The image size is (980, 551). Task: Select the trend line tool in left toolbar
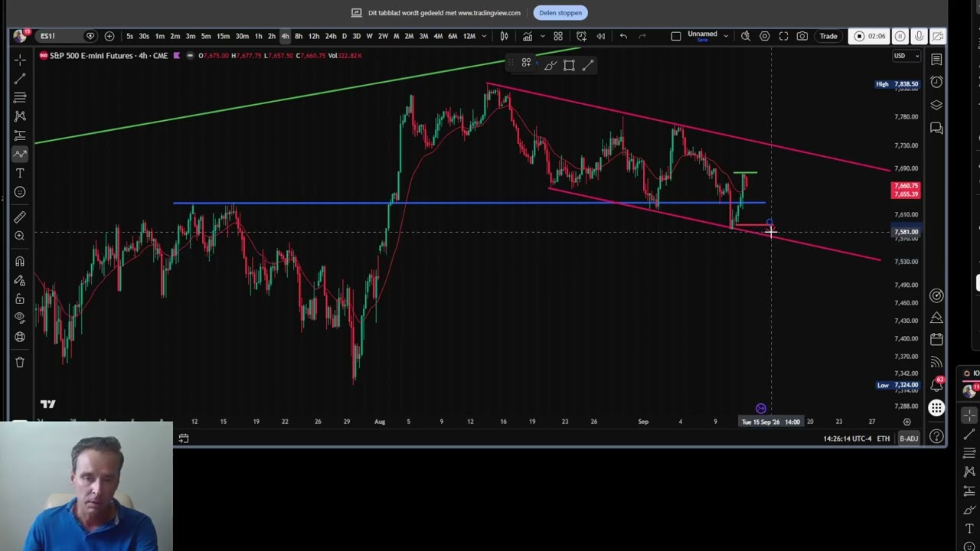pos(20,78)
